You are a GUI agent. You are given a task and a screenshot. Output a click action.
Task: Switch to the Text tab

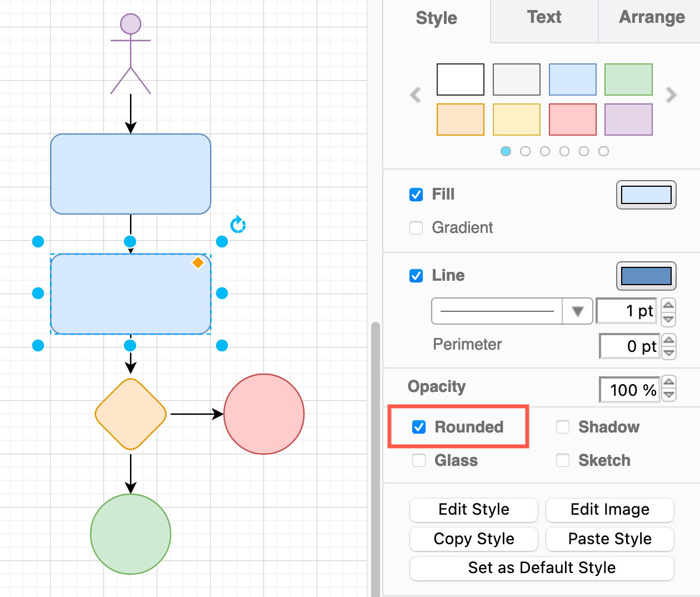point(543,17)
